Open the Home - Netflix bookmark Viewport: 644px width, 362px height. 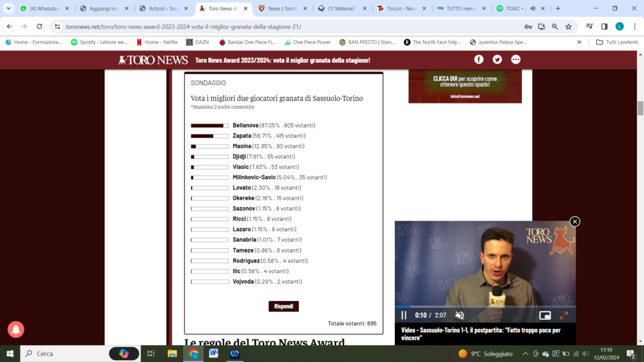pyautogui.click(x=157, y=42)
